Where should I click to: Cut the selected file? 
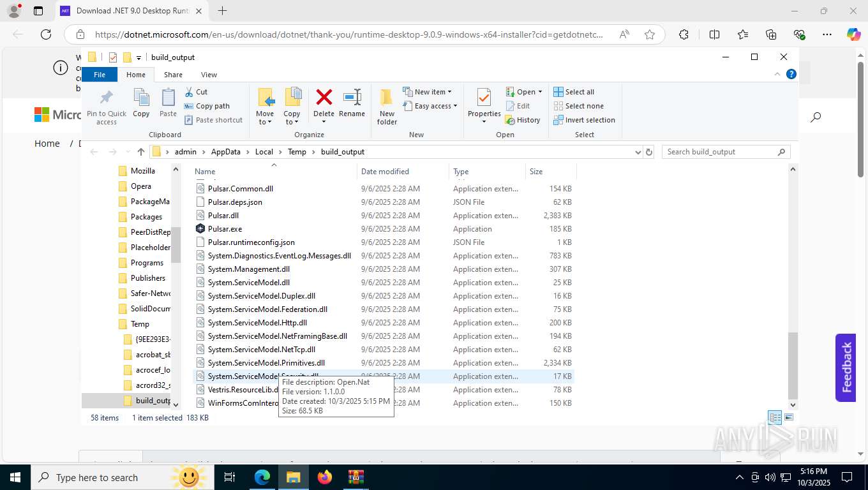[196, 92]
